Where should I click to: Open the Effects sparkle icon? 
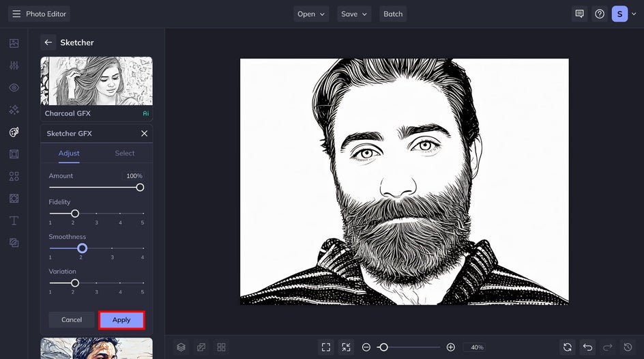14,110
